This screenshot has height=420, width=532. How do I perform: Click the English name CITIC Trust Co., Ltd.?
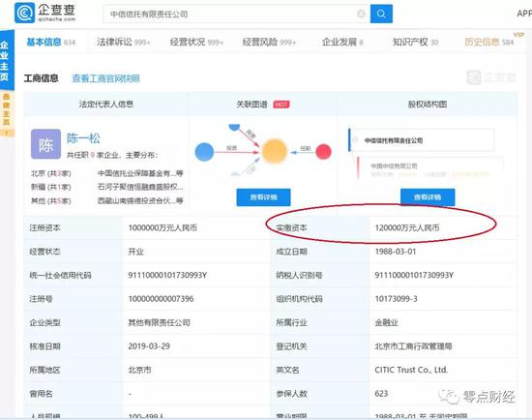click(411, 370)
